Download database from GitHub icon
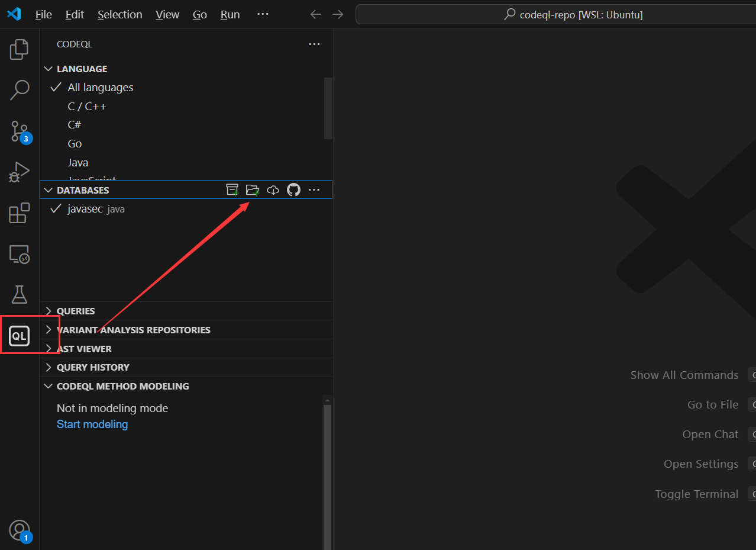Viewport: 756px width, 550px height. pyautogui.click(x=293, y=190)
